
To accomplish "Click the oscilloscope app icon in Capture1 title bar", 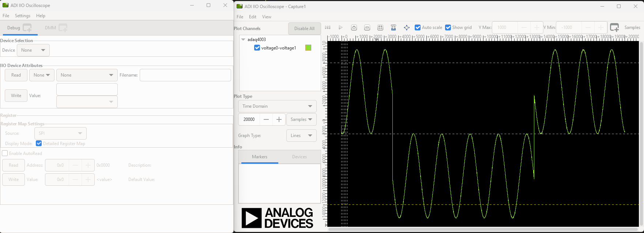I will pos(240,6).
